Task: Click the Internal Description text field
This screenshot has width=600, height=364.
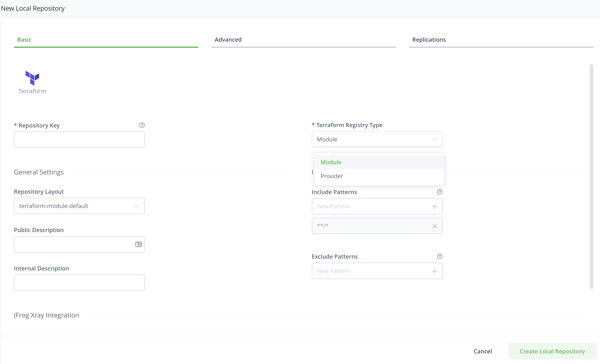Action: [79, 283]
